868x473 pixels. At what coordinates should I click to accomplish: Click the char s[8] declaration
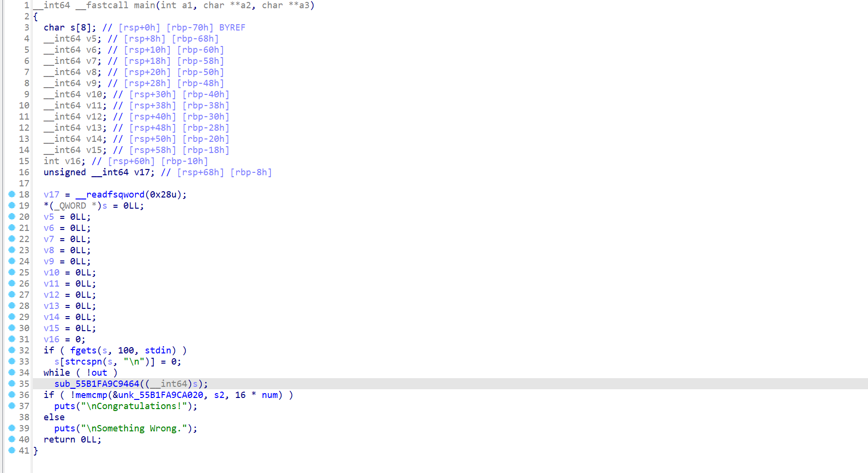point(70,28)
